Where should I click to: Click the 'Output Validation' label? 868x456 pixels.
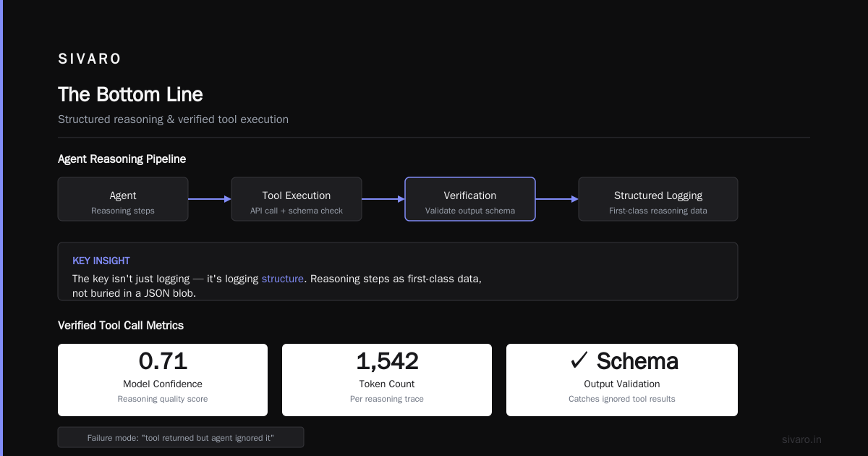tap(622, 384)
